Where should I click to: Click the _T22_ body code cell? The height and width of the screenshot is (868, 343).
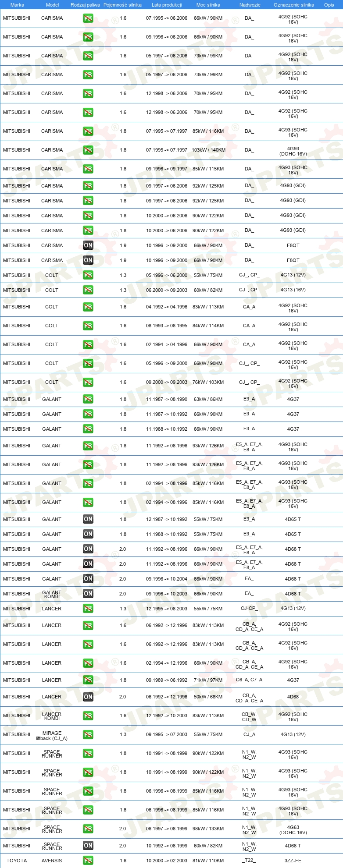coord(249,861)
